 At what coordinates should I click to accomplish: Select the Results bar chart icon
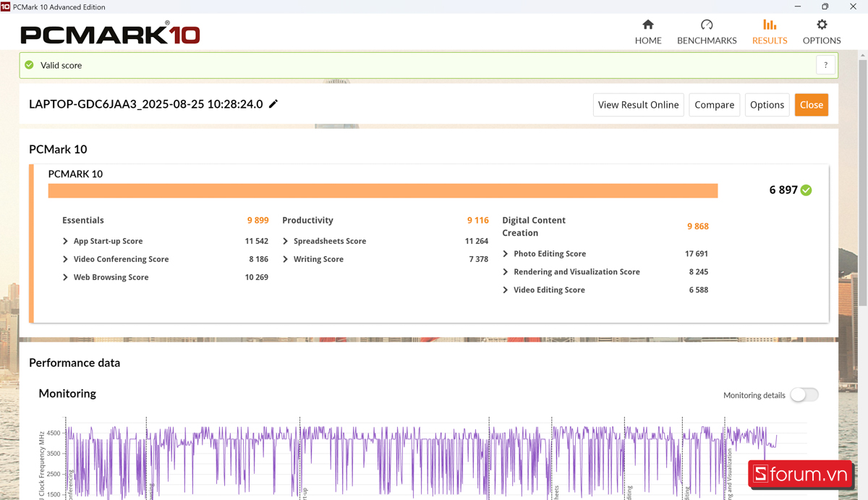[770, 25]
